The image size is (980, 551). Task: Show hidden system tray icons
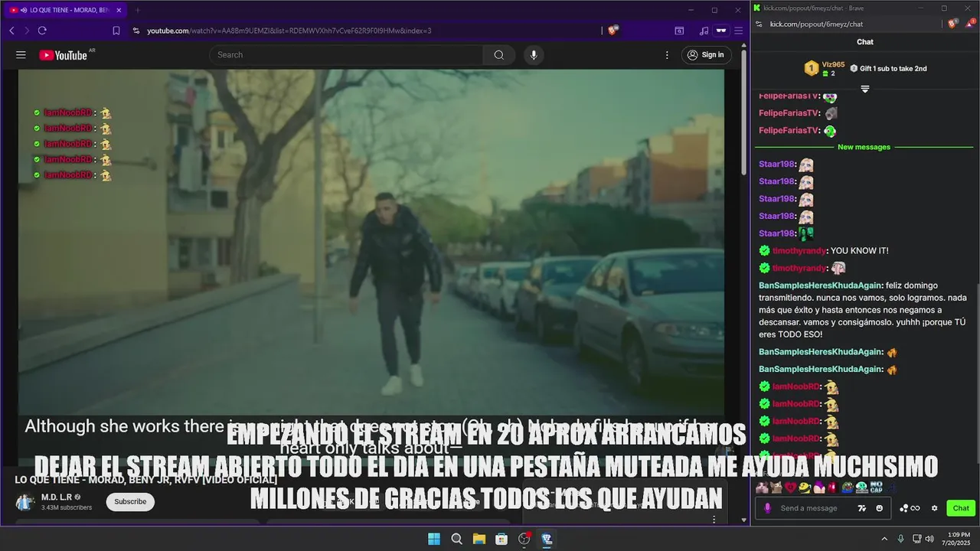point(884,539)
